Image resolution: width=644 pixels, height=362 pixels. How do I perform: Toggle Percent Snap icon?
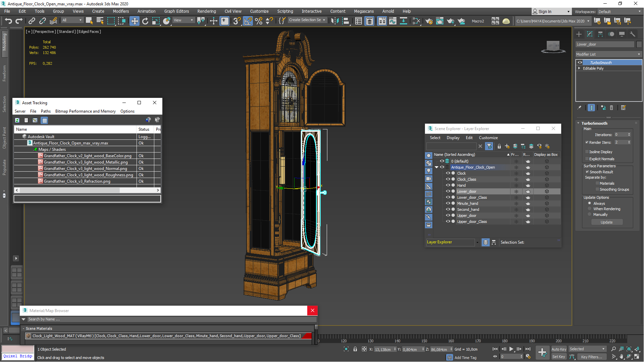(259, 21)
